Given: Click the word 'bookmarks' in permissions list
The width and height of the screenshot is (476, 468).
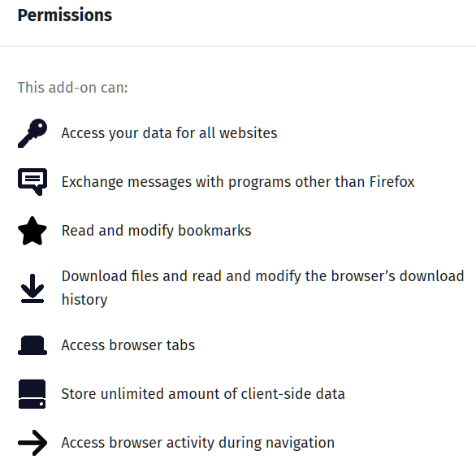Looking at the screenshot, I should click(x=214, y=231).
